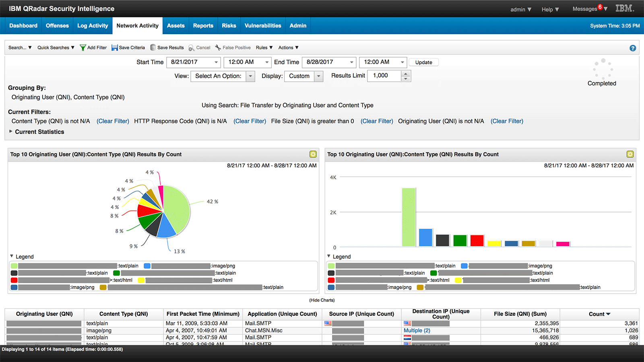Click the Multiple (2) destination link
This screenshot has width=644, height=362.
417,331
